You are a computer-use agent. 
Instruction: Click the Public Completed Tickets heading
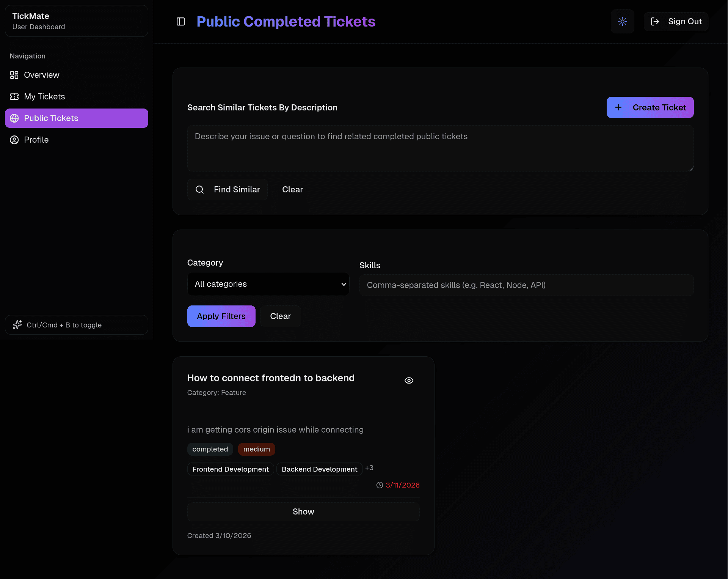pyautogui.click(x=286, y=22)
